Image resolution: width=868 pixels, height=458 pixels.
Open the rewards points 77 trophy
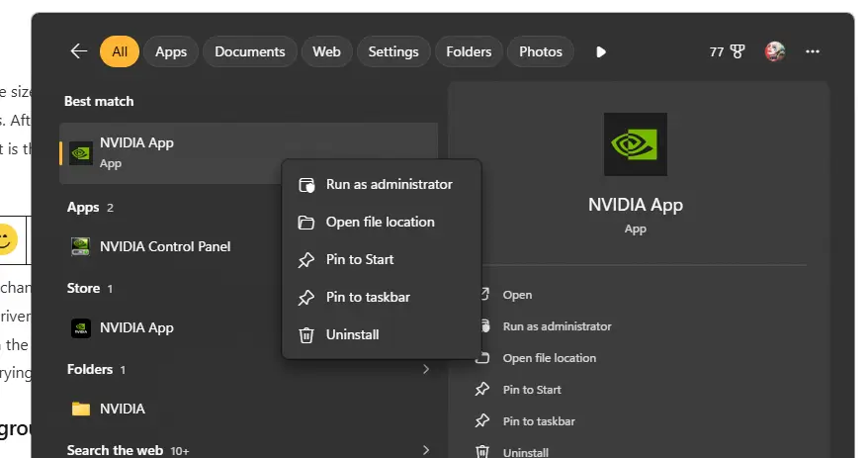coord(727,52)
